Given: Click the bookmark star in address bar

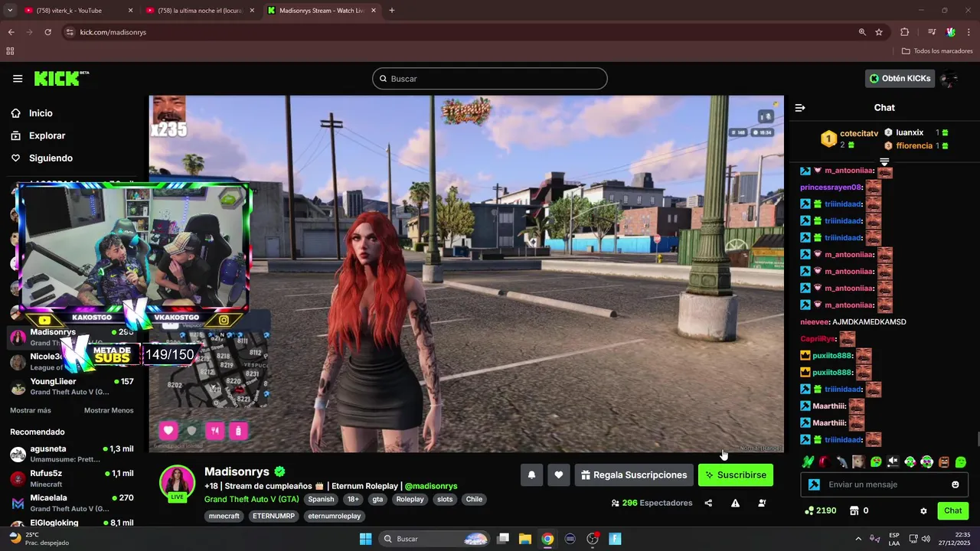Looking at the screenshot, I should (879, 32).
